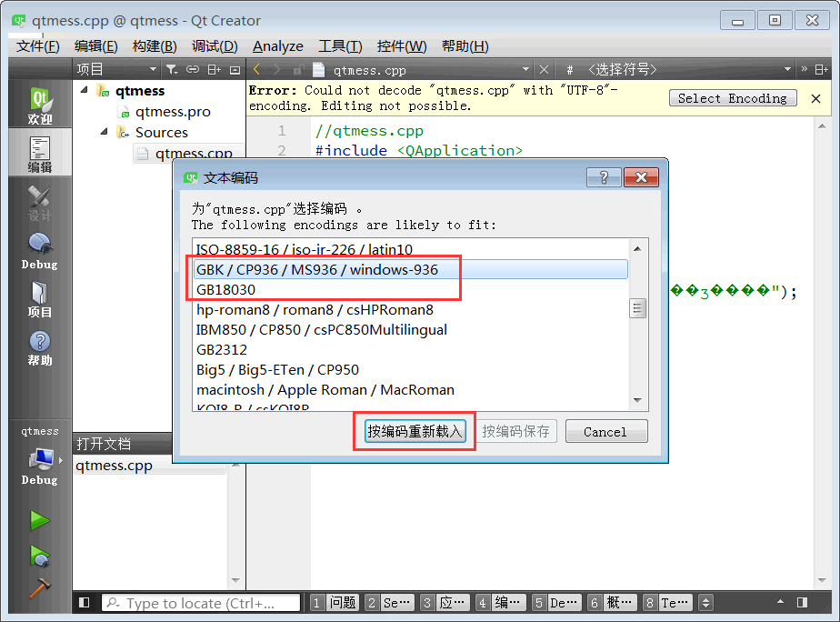Open 工具(T) menu

(x=340, y=46)
